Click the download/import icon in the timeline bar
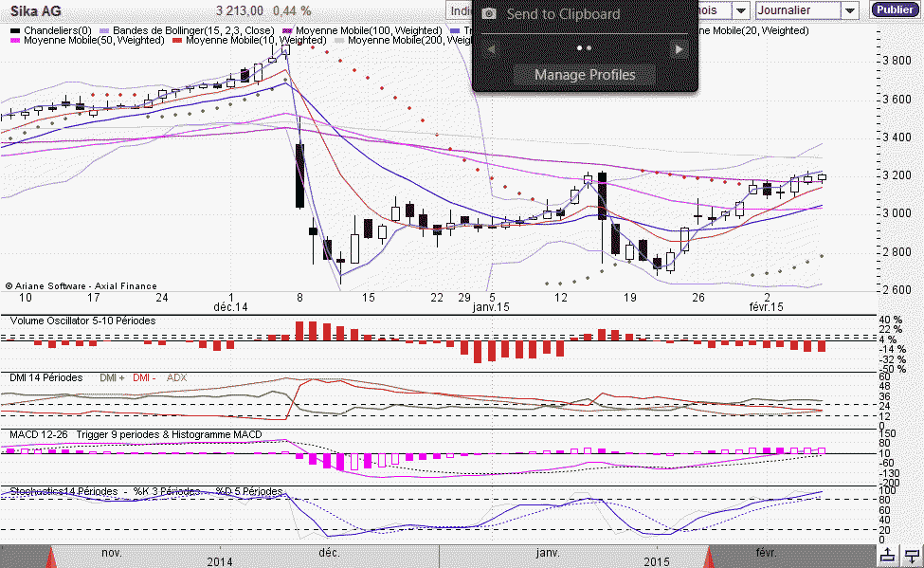This screenshot has height=568, width=924. point(913,555)
